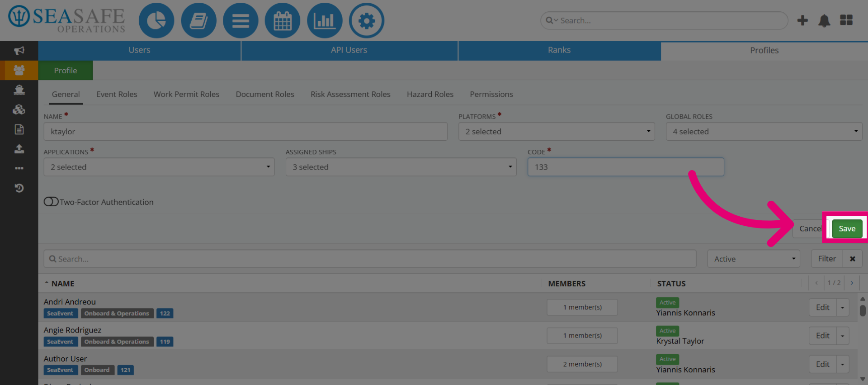Click the megaphone announcements sidebar icon
868x385 pixels.
(19, 51)
